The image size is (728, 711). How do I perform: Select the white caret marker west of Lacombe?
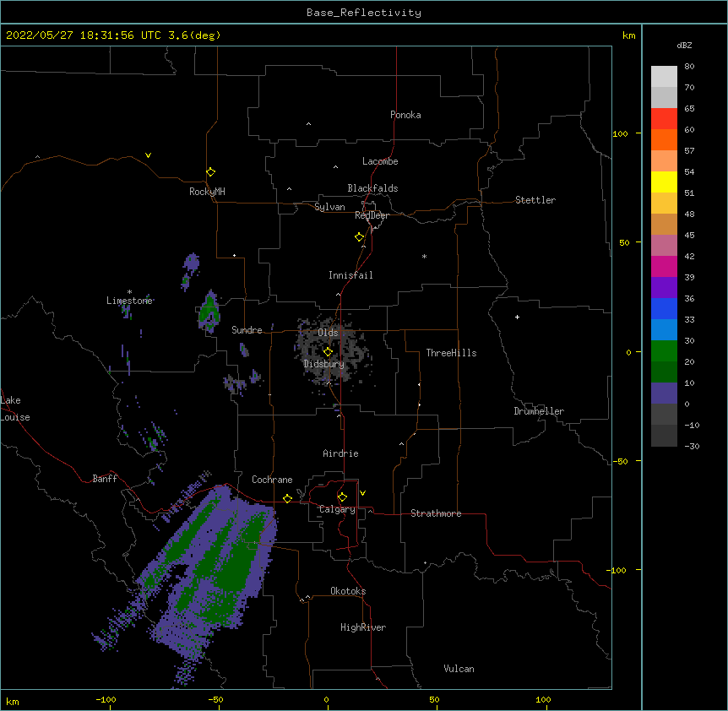pos(335,167)
